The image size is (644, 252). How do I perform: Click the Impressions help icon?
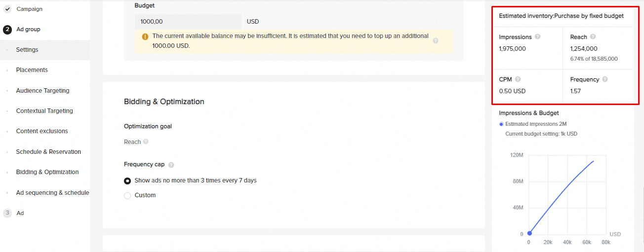pos(537,37)
